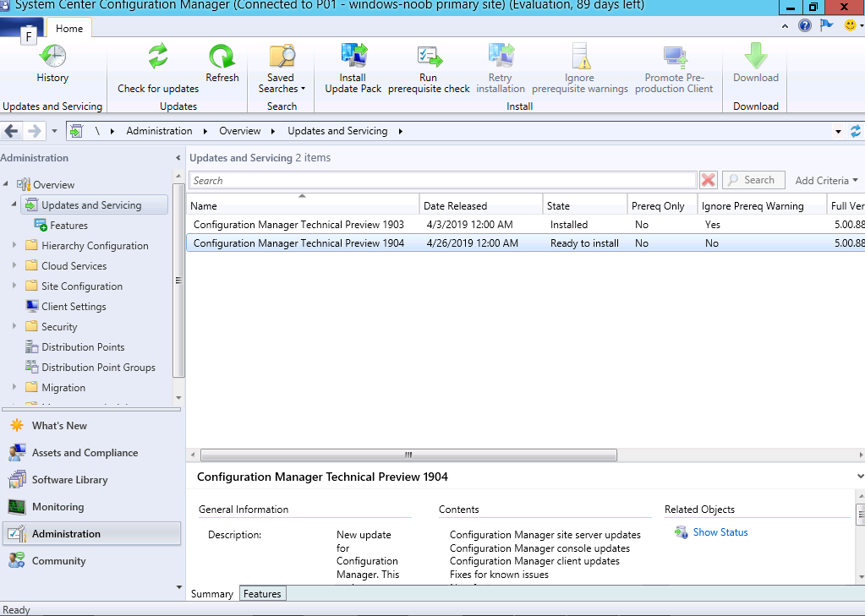
Task: Click Updates and Servicing breadcrumb
Action: tap(337, 131)
